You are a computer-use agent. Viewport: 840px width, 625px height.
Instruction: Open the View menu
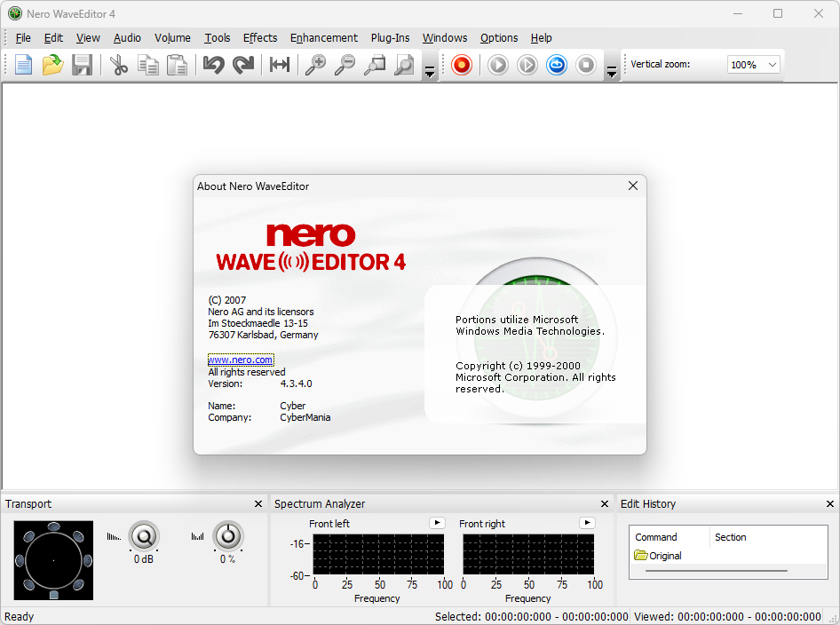88,38
